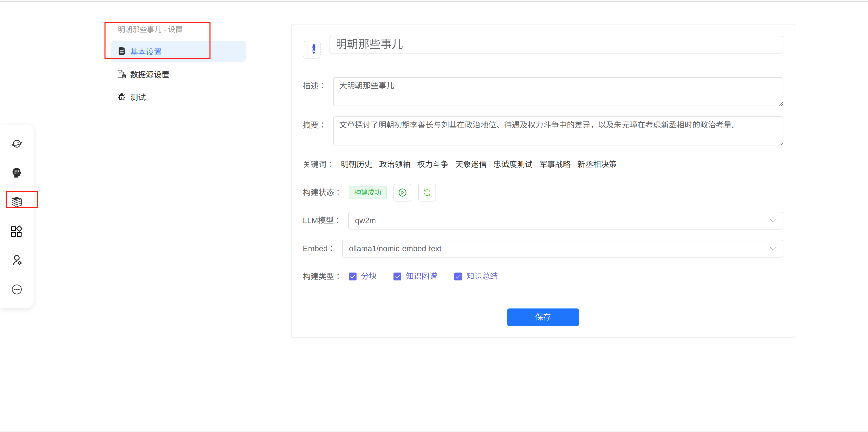Viewport: 868px width, 432px height.
Task: Switch to 数据源设置 menu item
Action: coord(150,74)
